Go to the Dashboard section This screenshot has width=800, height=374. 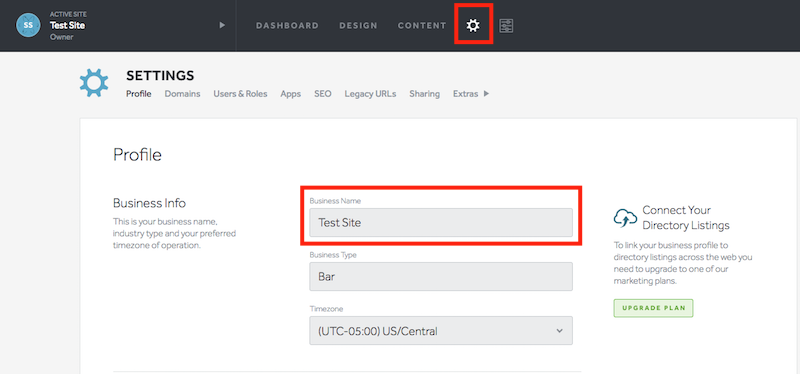click(x=287, y=26)
